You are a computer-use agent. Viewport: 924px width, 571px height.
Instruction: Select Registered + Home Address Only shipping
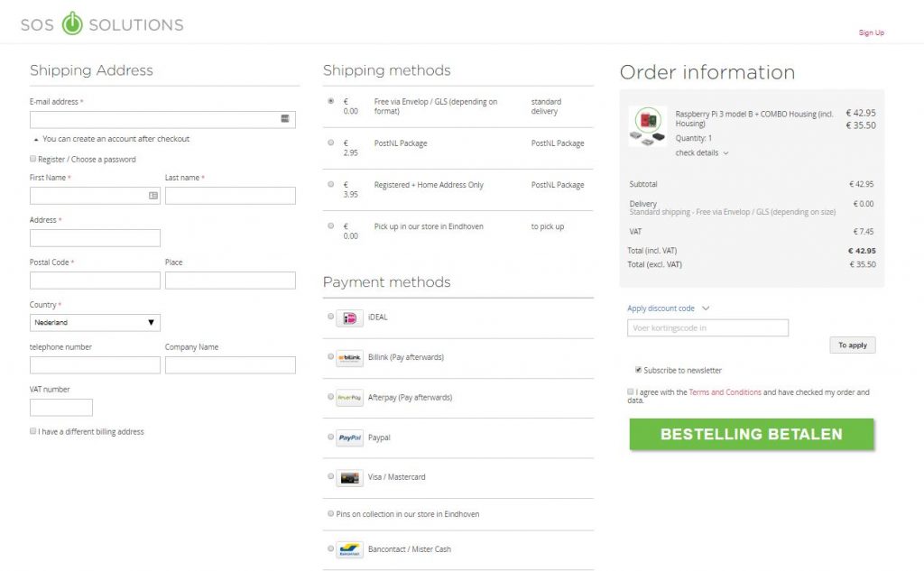coord(330,184)
